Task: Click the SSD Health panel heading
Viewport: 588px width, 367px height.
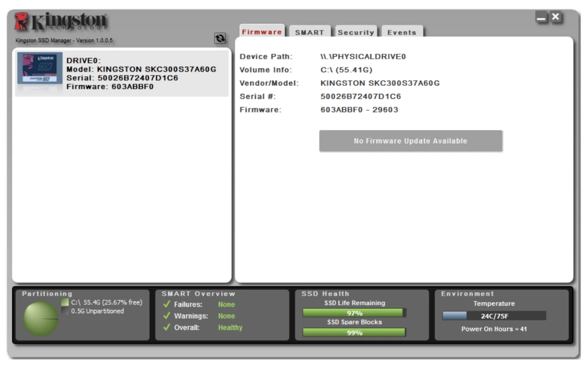Action: coord(325,294)
